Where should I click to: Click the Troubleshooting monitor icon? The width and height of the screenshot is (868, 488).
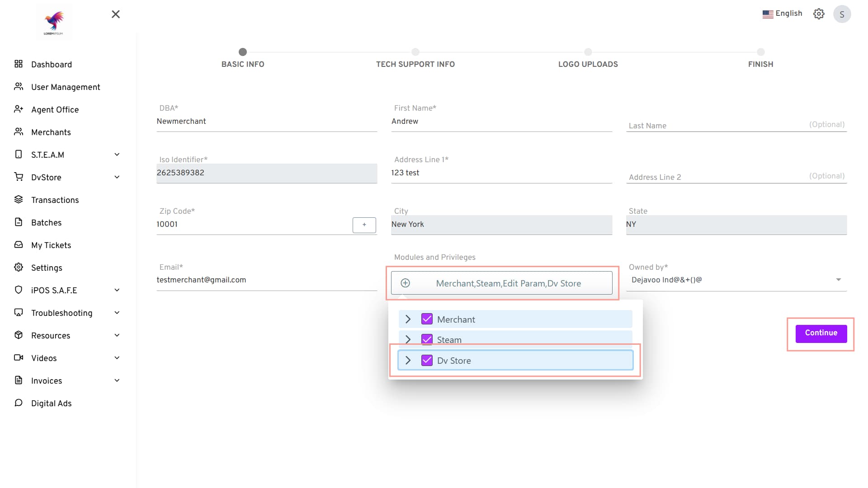19,312
